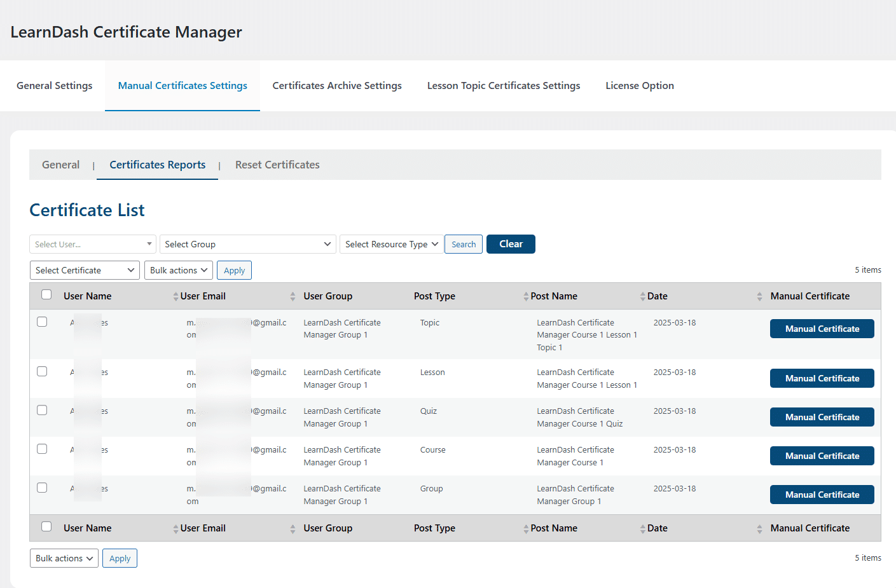
Task: Switch to the Certificates Archive Settings tab
Action: coord(337,86)
